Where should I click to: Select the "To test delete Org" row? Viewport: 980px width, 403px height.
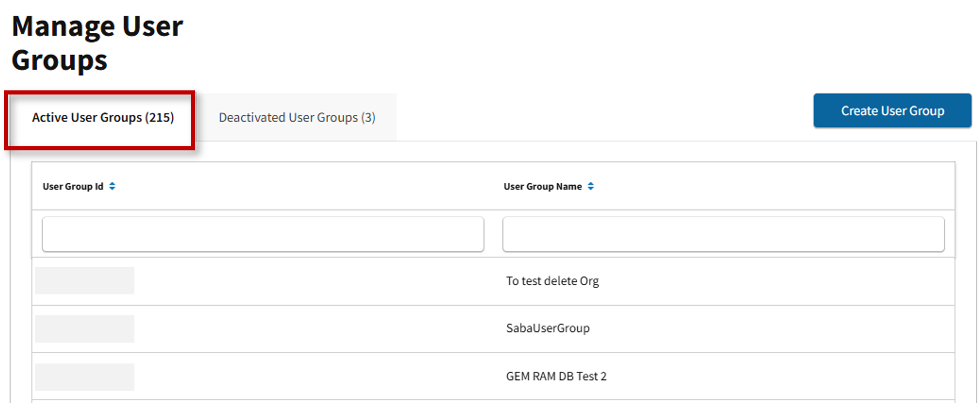tap(493, 281)
